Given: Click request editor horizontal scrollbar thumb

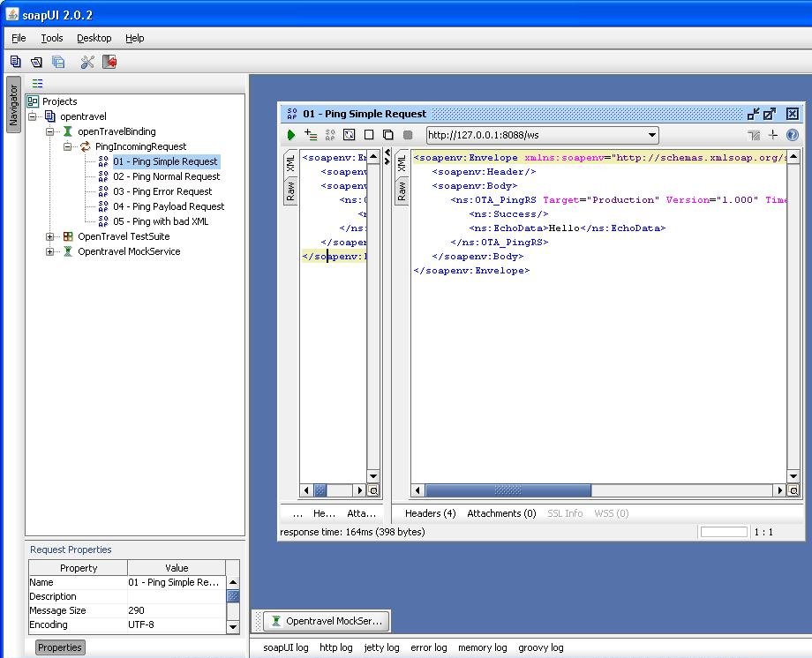Looking at the screenshot, I should [320, 490].
